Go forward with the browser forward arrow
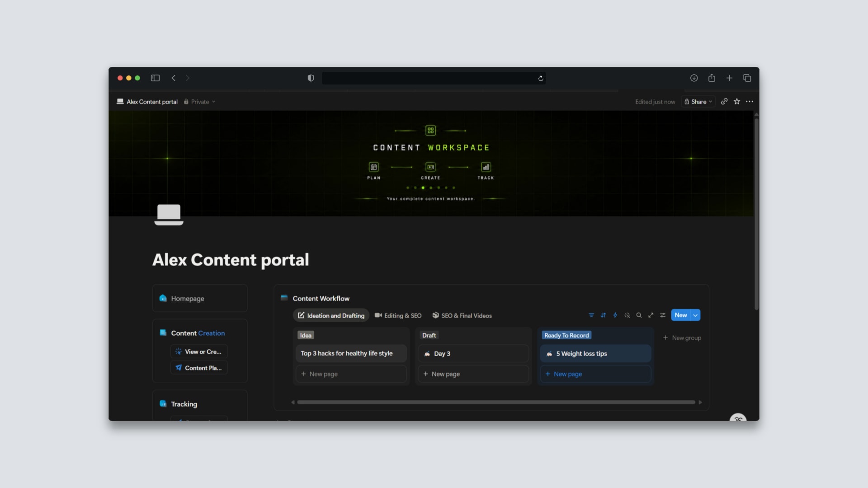Viewport: 868px width, 488px height. (188, 78)
